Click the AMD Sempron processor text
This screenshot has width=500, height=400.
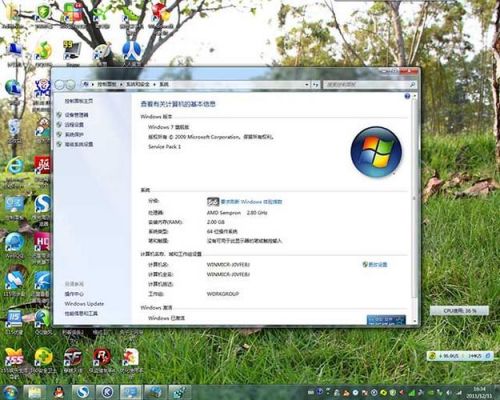tap(237, 213)
